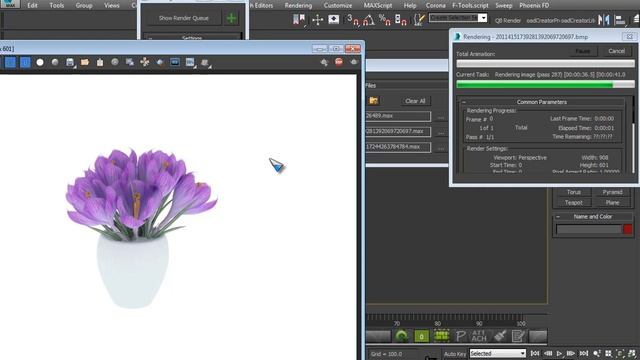
Task: Click the pinwheel icon in render window
Action: tap(144, 62)
